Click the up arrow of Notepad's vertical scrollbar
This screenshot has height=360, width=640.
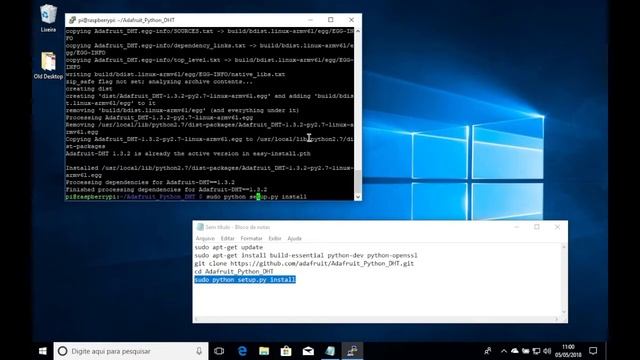[564, 247]
